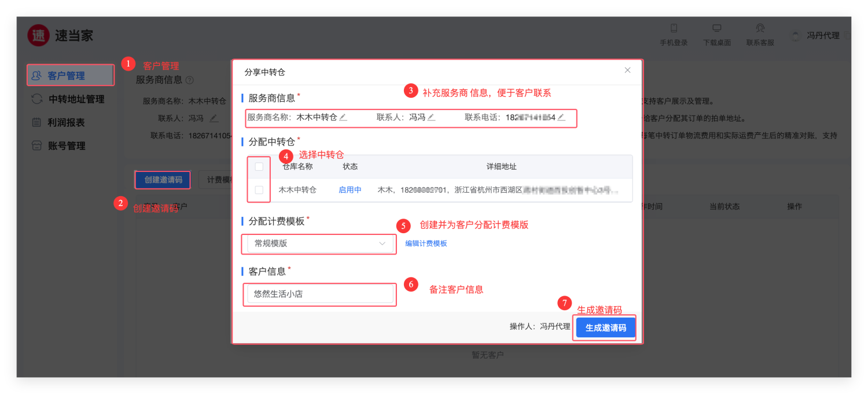868x394 pixels.
Task: Check the 木木中转仓 warehouse row checkbox
Action: 259,190
